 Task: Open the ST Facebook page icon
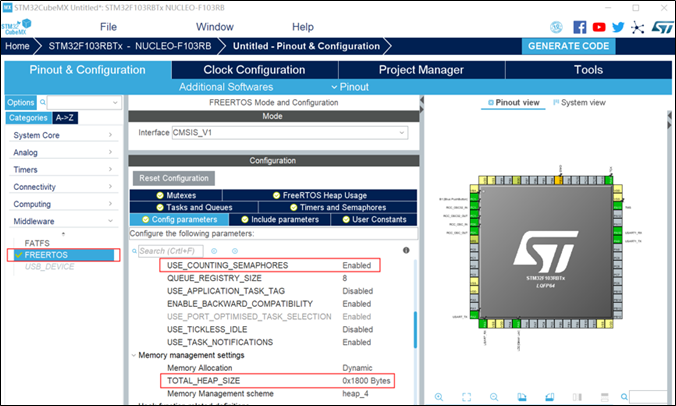[x=579, y=27]
